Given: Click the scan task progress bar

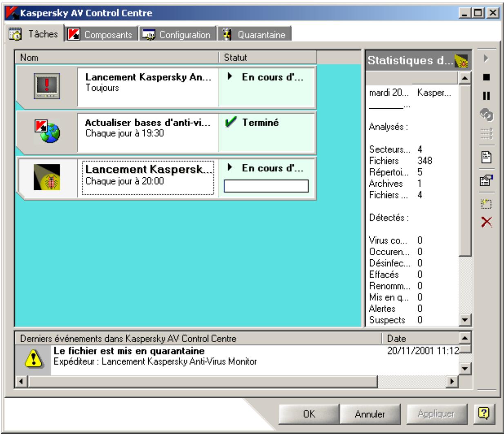Looking at the screenshot, I should point(266,186).
